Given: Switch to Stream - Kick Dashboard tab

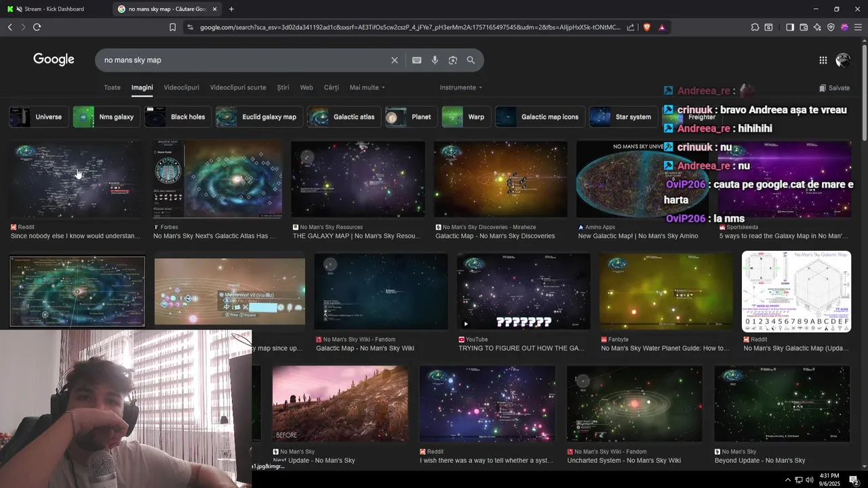Looking at the screenshot, I should pyautogui.click(x=54, y=9).
